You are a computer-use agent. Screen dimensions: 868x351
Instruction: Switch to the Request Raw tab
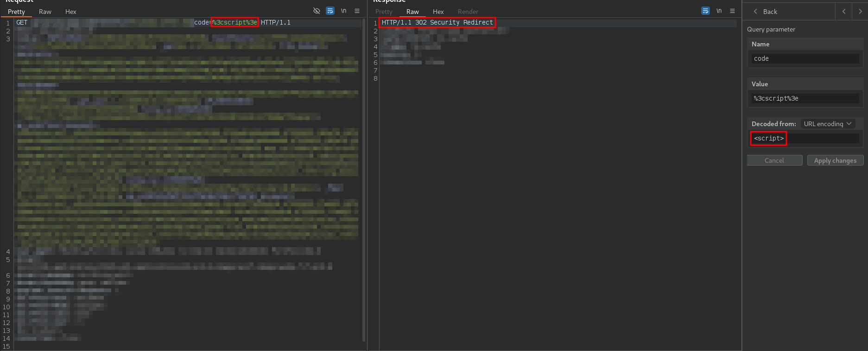[x=45, y=12]
